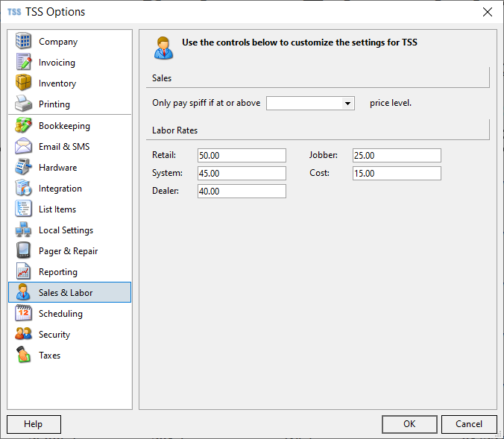This screenshot has height=439, width=504.
Task: Open Pager & Repair settings
Action: pos(69,250)
